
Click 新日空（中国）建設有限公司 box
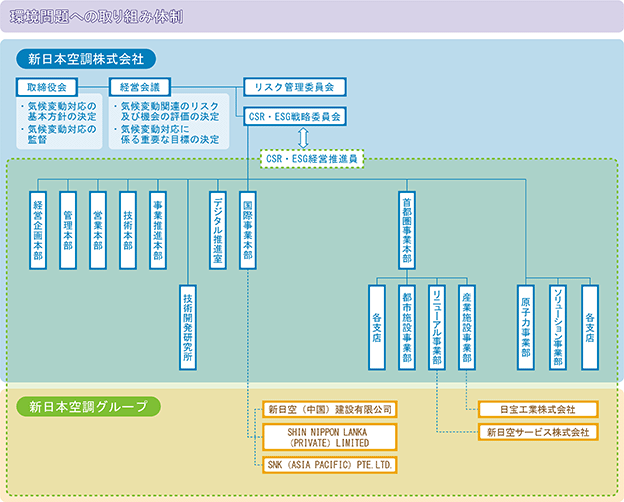(x=330, y=409)
